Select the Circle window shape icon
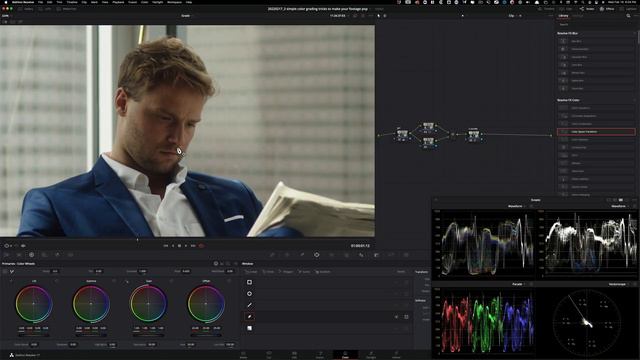This screenshot has height=360, width=640. pyautogui.click(x=249, y=293)
